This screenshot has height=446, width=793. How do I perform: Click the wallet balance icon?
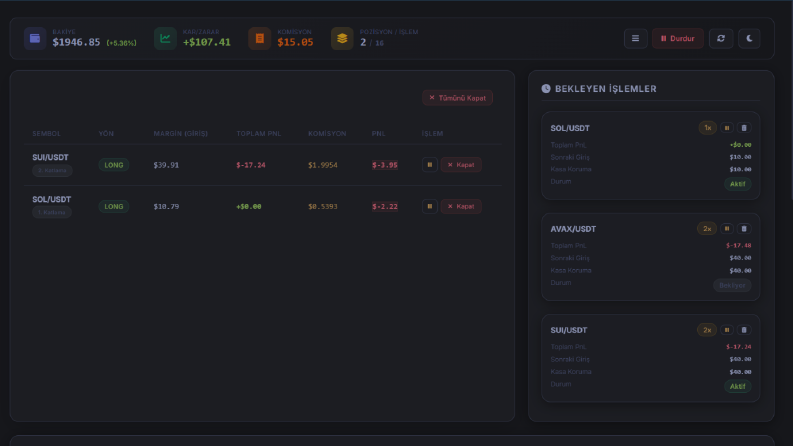click(35, 38)
